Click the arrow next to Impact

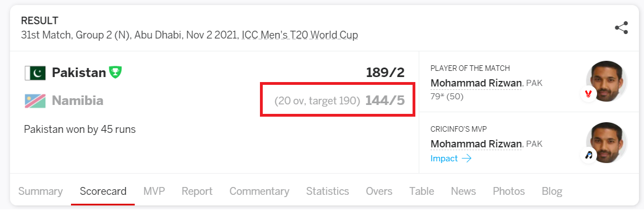point(467,159)
